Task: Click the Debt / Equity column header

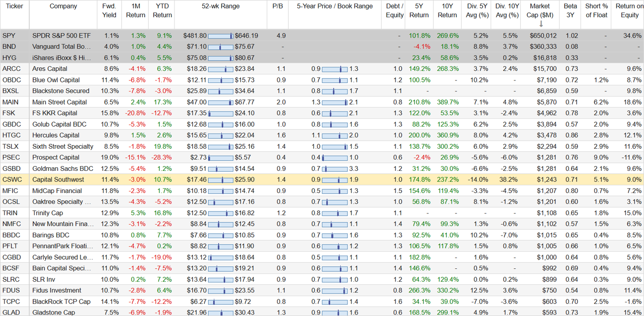Action: pos(395,11)
